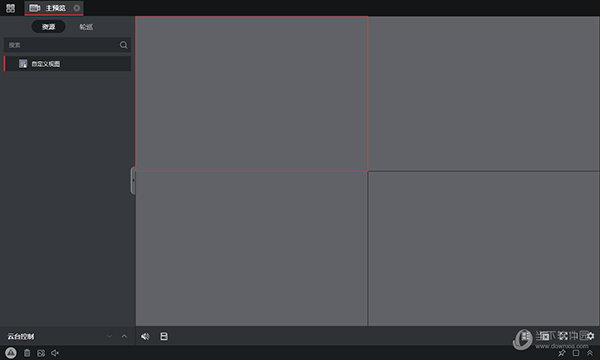
Task: Click the pin icon at bottom right
Action: 562,353
